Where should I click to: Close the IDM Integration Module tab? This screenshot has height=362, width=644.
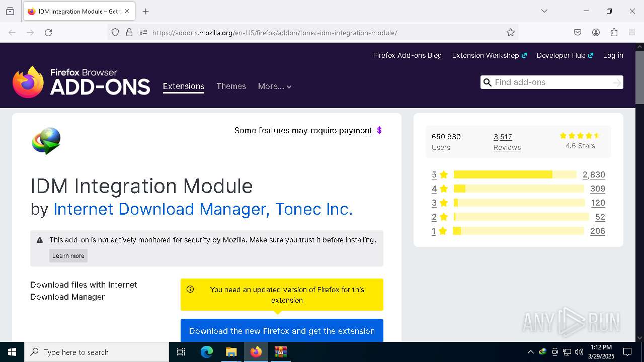pos(127,11)
